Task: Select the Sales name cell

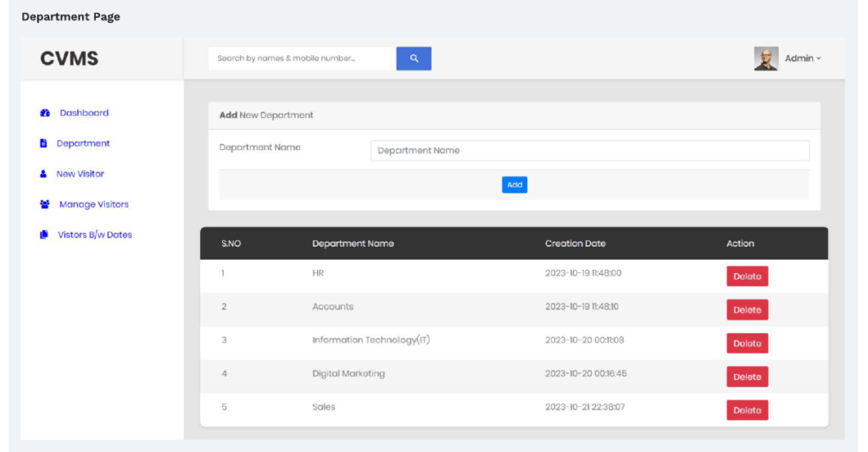Action: coord(323,407)
